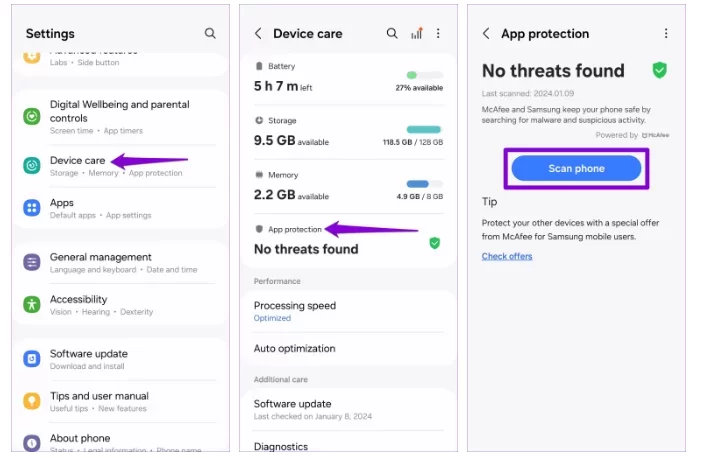
Task: Tap the Device care icon
Action: point(32,165)
